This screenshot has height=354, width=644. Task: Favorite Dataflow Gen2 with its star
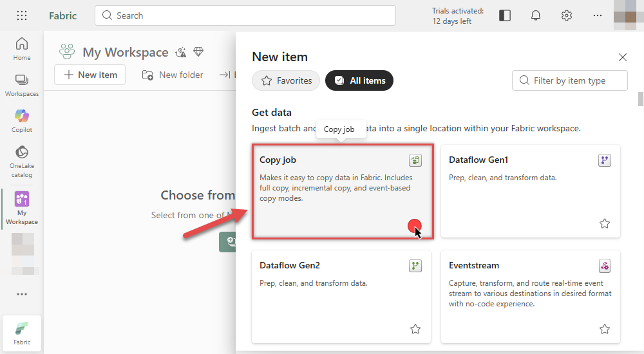pyautogui.click(x=415, y=329)
